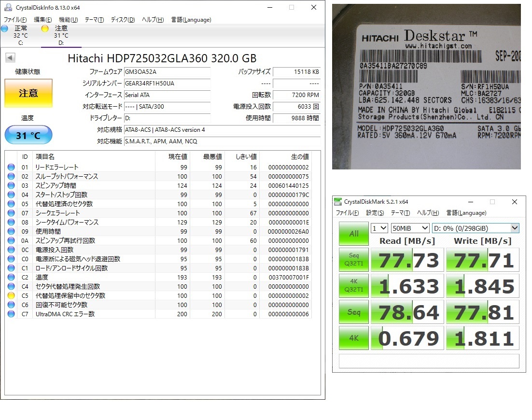This screenshot has height=420, width=532.
Task: Click the blue status circle for drive C:
Action: [4, 28]
